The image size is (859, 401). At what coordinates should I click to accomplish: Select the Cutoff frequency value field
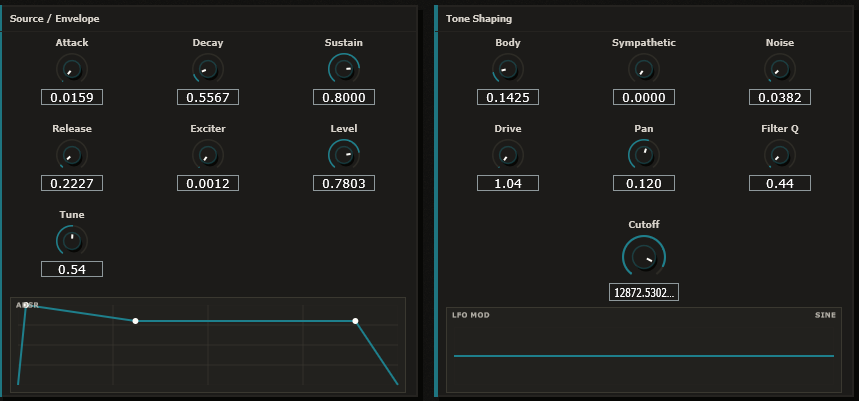click(643, 292)
